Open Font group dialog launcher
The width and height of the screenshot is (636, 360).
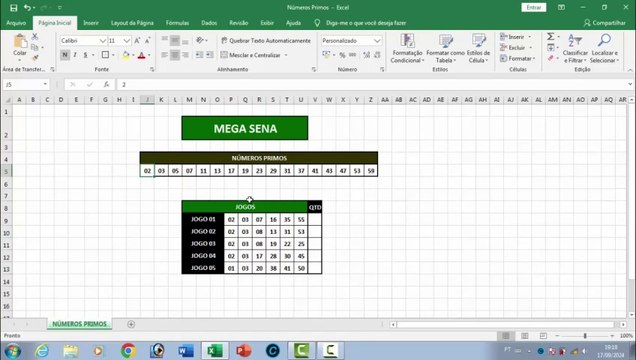pos(152,70)
